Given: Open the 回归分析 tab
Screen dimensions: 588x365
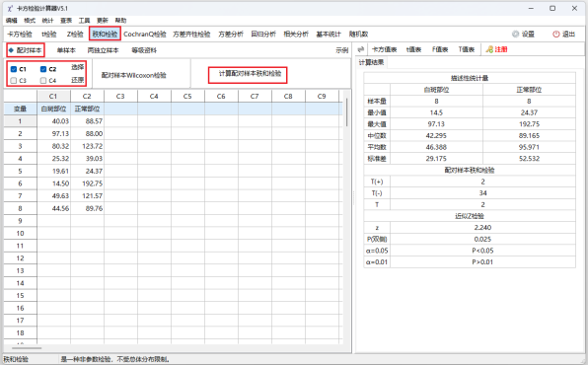Looking at the screenshot, I should click(x=263, y=35).
